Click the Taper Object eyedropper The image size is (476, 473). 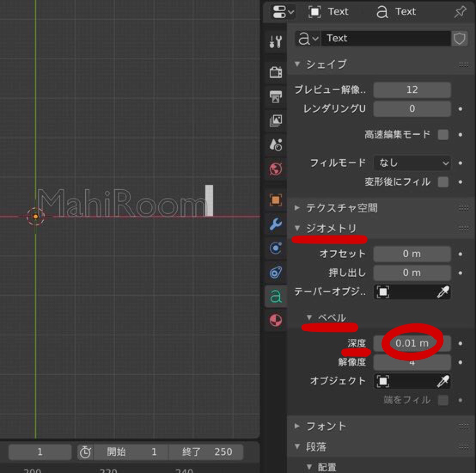pos(443,292)
